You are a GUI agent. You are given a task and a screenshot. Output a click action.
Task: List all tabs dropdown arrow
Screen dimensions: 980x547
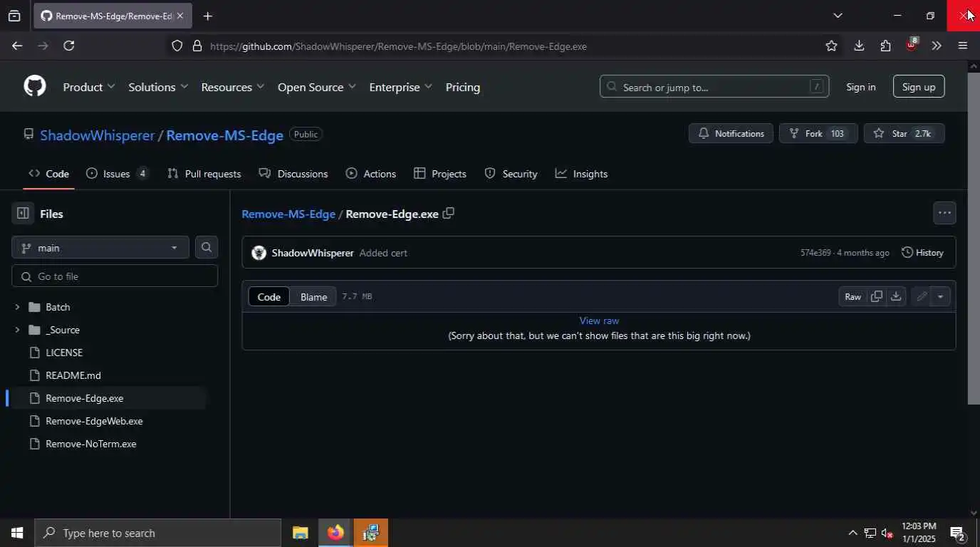[838, 16]
